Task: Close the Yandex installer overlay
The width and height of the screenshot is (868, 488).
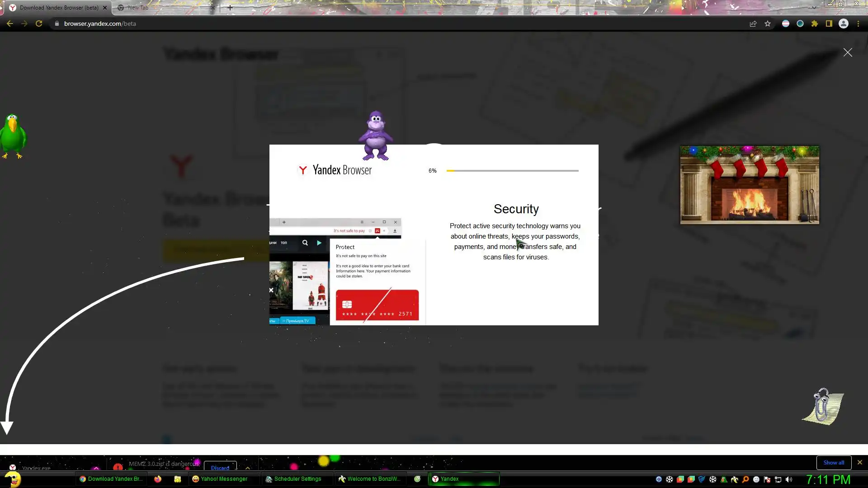Action: tap(848, 52)
